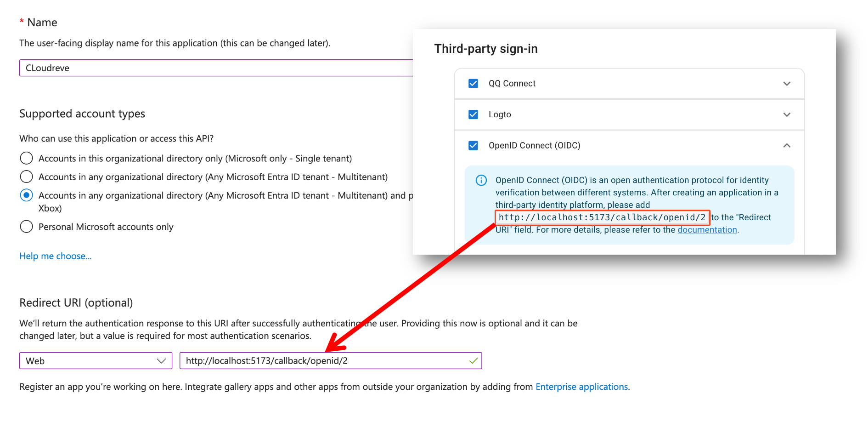Click the highlighted callback URL text
Image resolution: width=868 pixels, height=422 pixels.
602,217
